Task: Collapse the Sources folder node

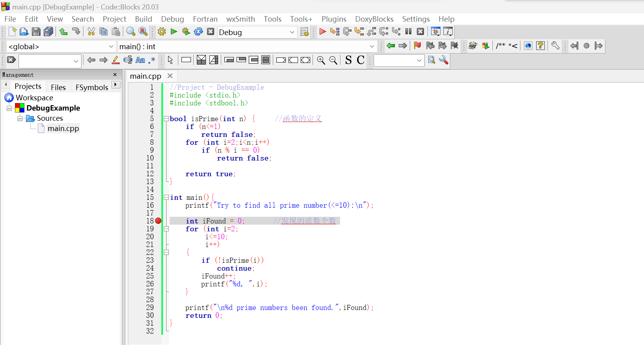Action: (x=20, y=118)
